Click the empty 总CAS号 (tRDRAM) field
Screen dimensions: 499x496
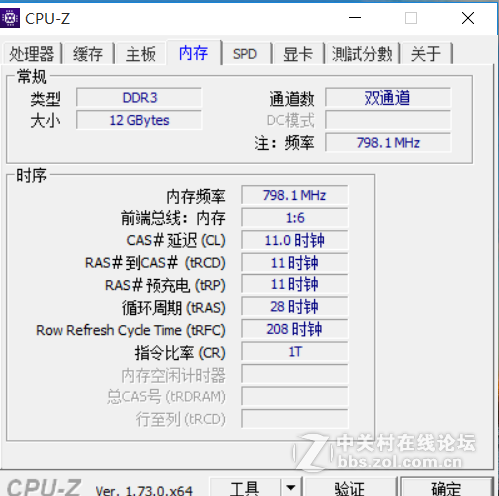pos(295,396)
